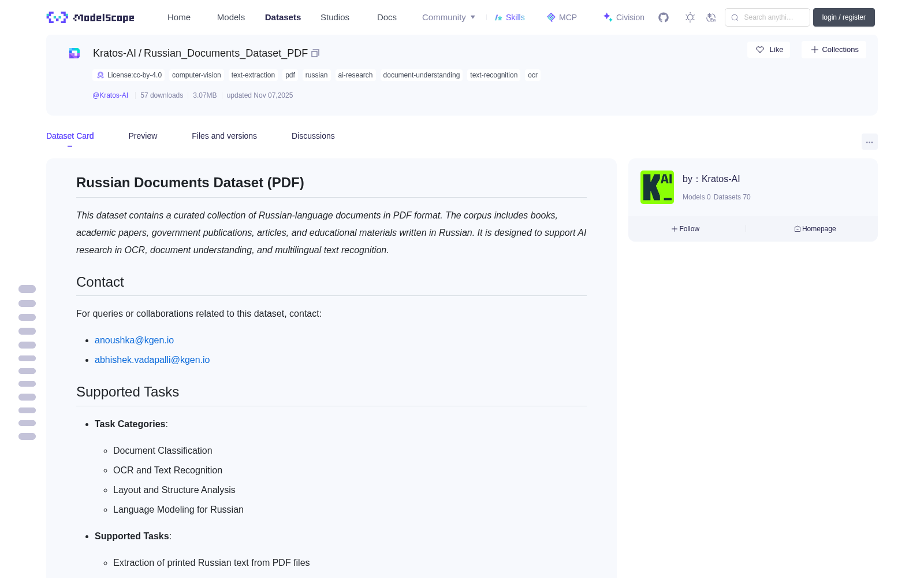Screen dimensions: 924x578
Task: Click the login / register button
Action: click(844, 17)
